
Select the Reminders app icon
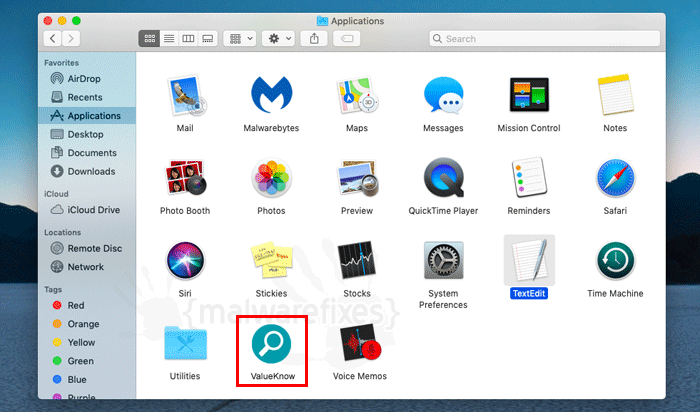(x=529, y=177)
